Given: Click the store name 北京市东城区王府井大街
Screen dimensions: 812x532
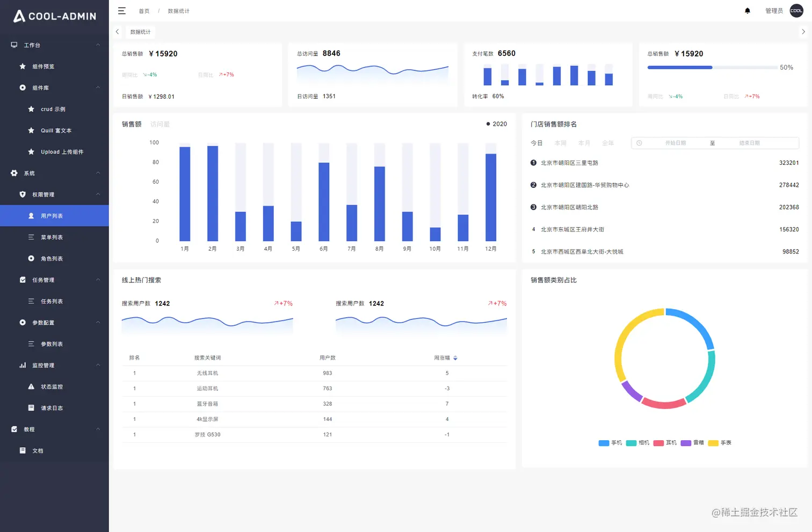Looking at the screenshot, I should [572, 230].
